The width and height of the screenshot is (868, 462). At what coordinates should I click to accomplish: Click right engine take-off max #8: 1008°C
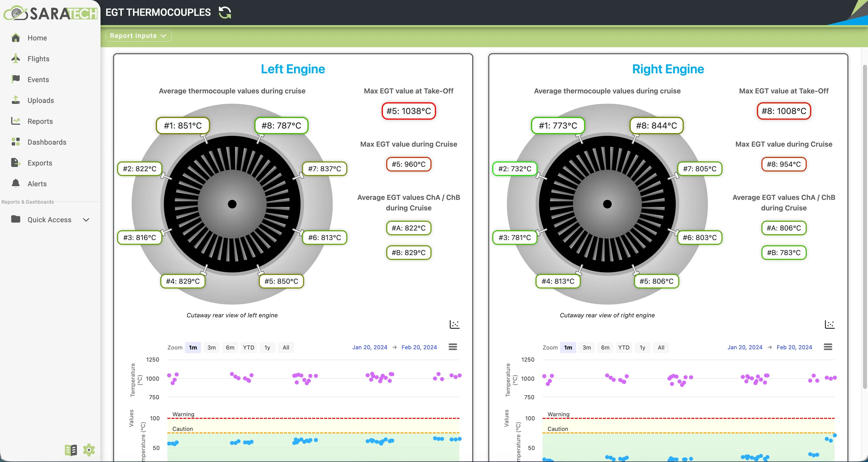[x=784, y=111]
